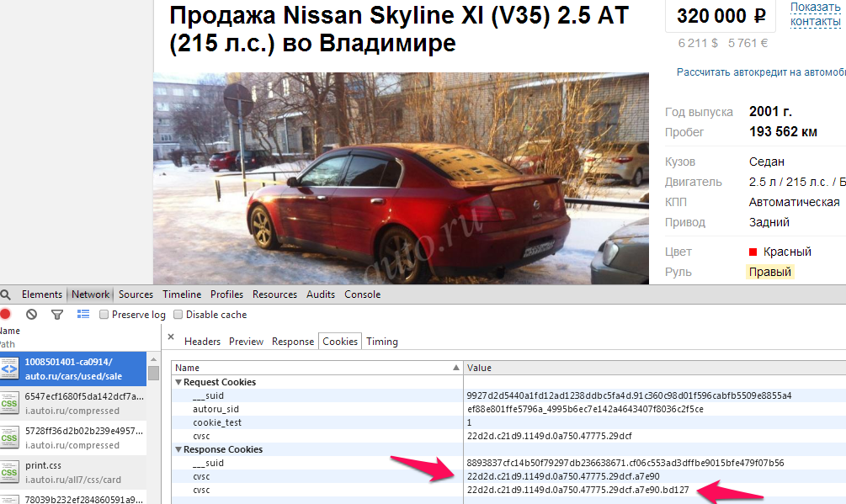Click the Name column header in cookies table
Screen dimensions: 846x504
317,368
